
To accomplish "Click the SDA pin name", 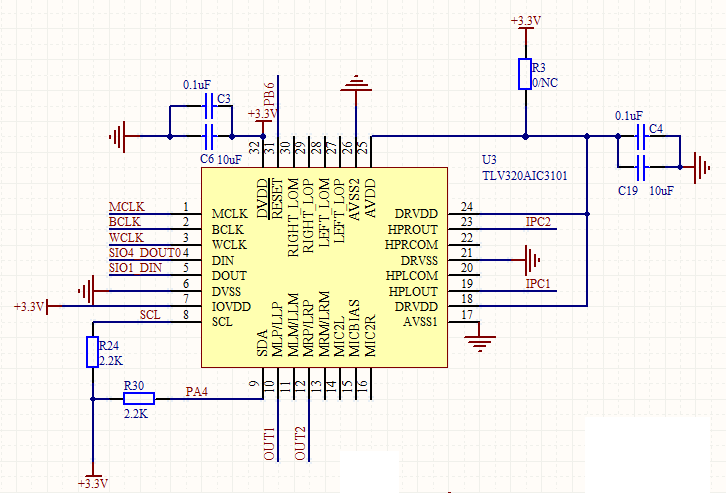I will [262, 343].
